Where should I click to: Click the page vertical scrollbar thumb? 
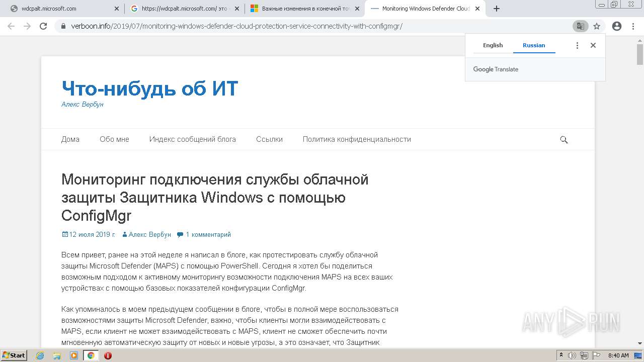pyautogui.click(x=640, y=54)
